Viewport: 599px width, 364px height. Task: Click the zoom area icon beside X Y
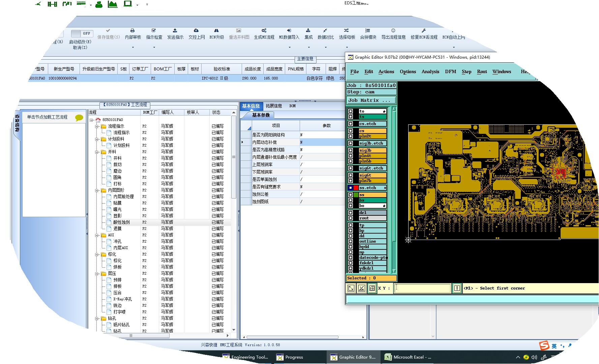[351, 288]
